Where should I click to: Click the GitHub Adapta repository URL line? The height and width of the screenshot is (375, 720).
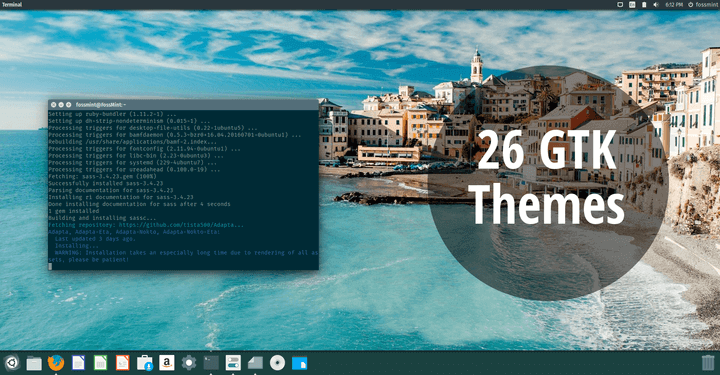(146, 225)
